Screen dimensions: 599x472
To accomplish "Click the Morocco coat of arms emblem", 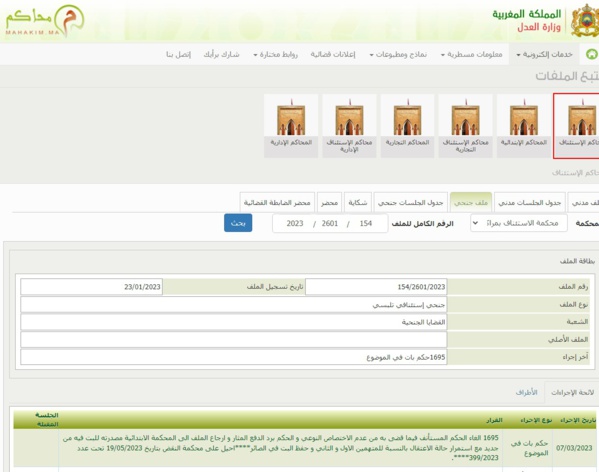I will pos(584,21).
